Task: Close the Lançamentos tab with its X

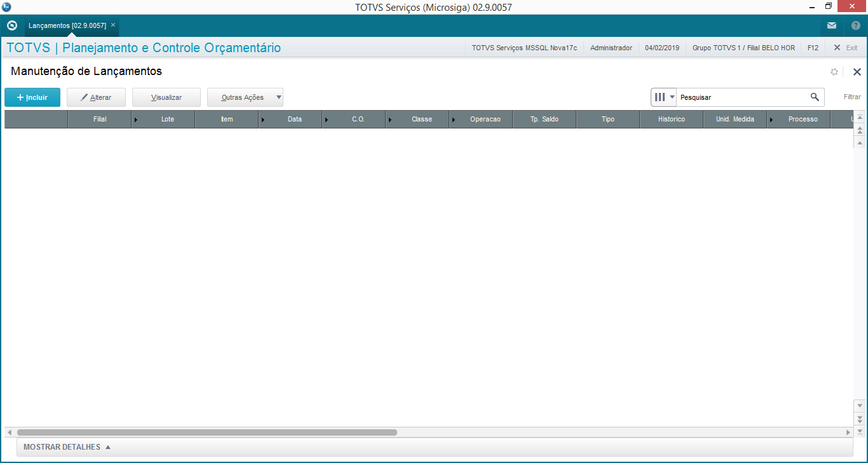Action: click(113, 25)
